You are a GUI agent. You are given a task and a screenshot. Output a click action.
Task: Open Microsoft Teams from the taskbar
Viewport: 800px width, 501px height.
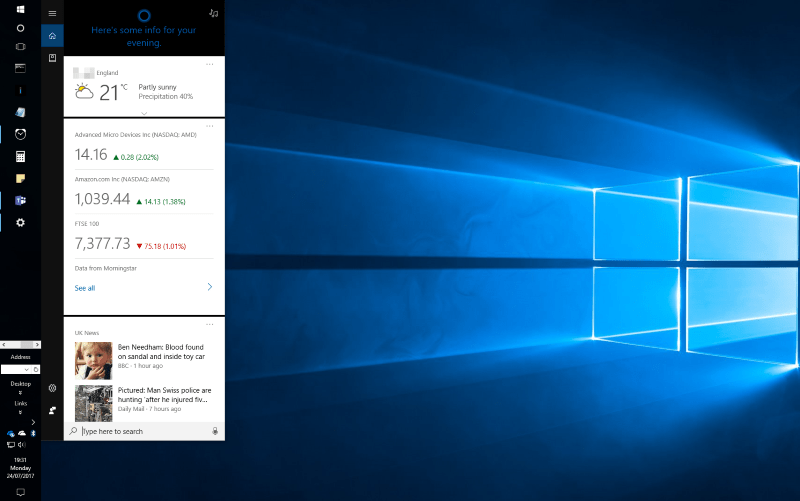click(20, 201)
